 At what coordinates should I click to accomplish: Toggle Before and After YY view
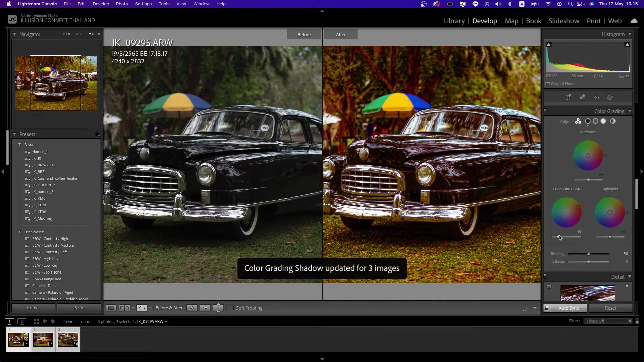pyautogui.click(x=142, y=308)
